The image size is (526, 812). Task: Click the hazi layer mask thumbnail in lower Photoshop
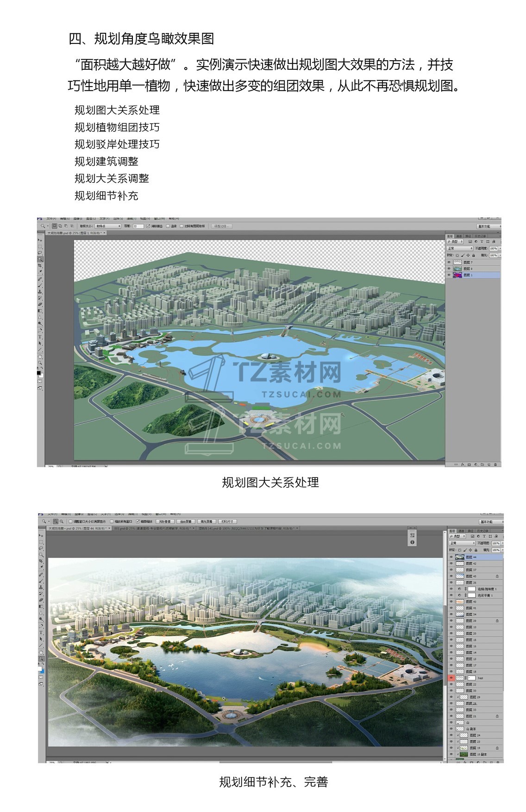pyautogui.click(x=472, y=678)
